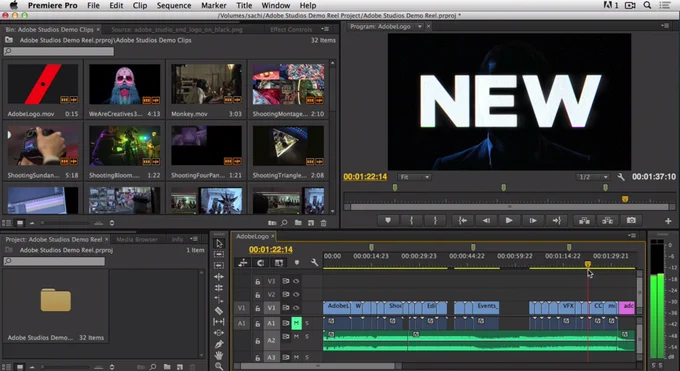
Task: Click the Lift button
Action: point(584,220)
